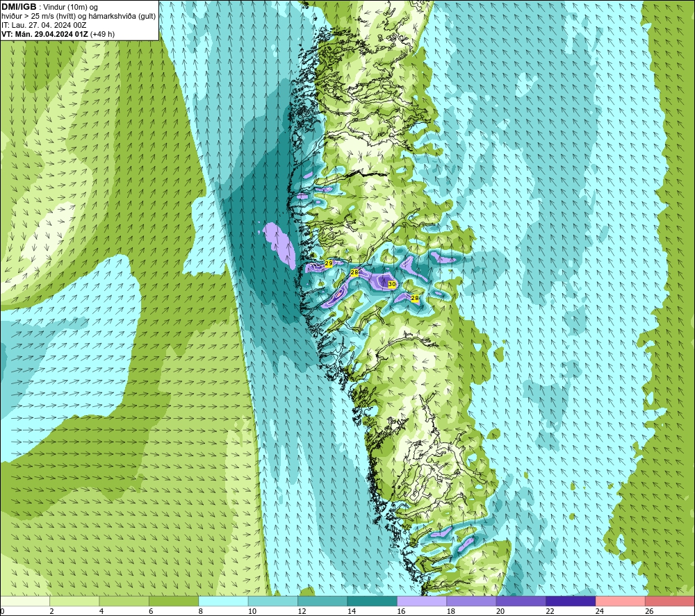
Task: Click the legend scale label '20'
Action: [500, 612]
